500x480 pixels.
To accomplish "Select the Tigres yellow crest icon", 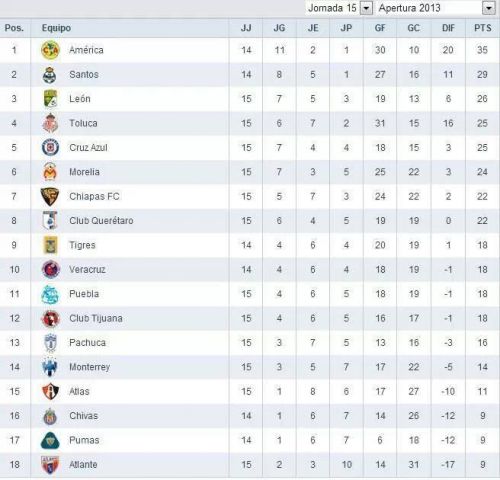I will pyautogui.click(x=51, y=245).
